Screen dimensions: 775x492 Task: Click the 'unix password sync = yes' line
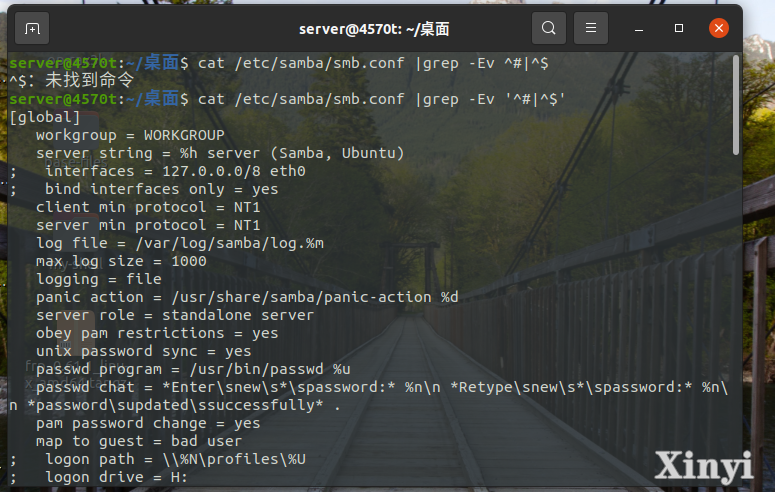tap(143, 351)
